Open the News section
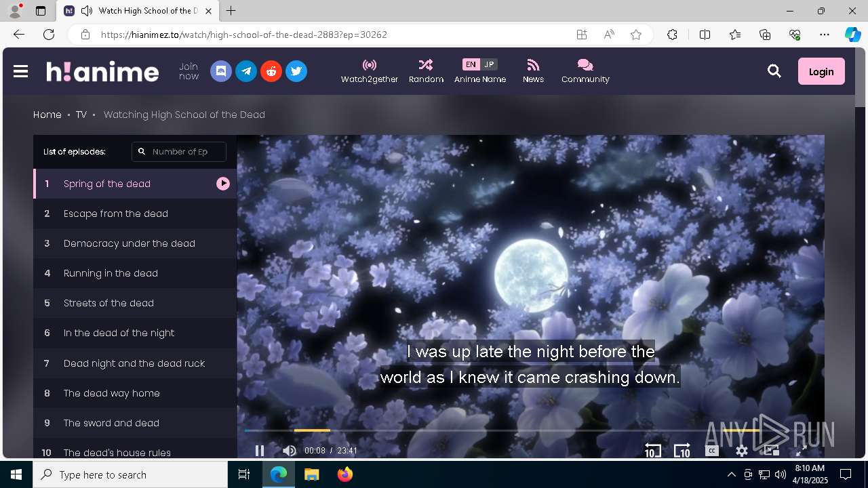Image resolution: width=868 pixels, height=488 pixels. [533, 71]
